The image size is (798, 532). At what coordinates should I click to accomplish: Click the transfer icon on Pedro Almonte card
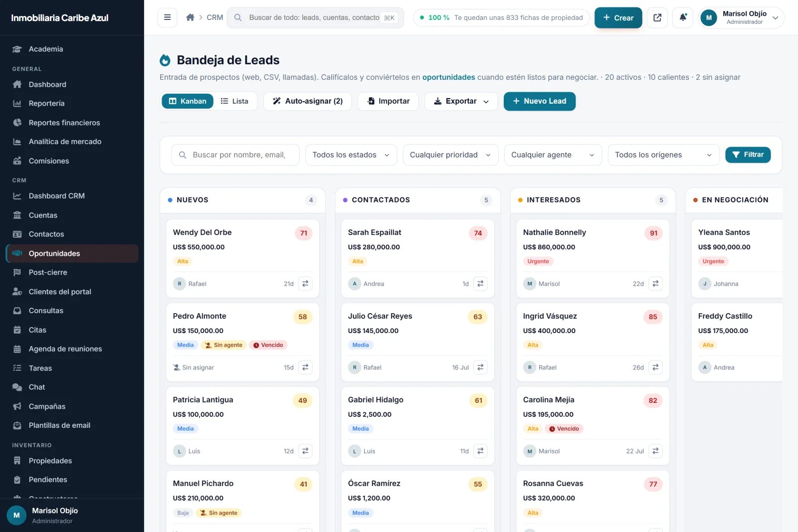(x=305, y=367)
